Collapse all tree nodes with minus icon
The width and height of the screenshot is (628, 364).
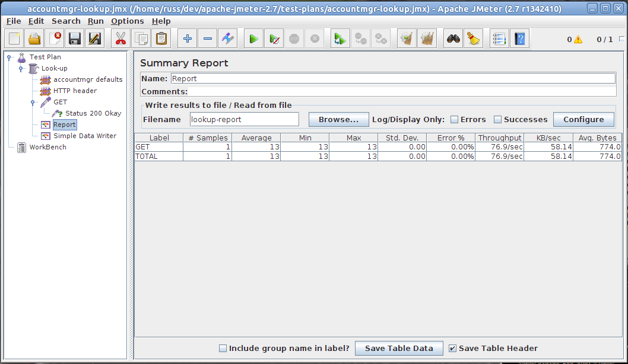[208, 39]
